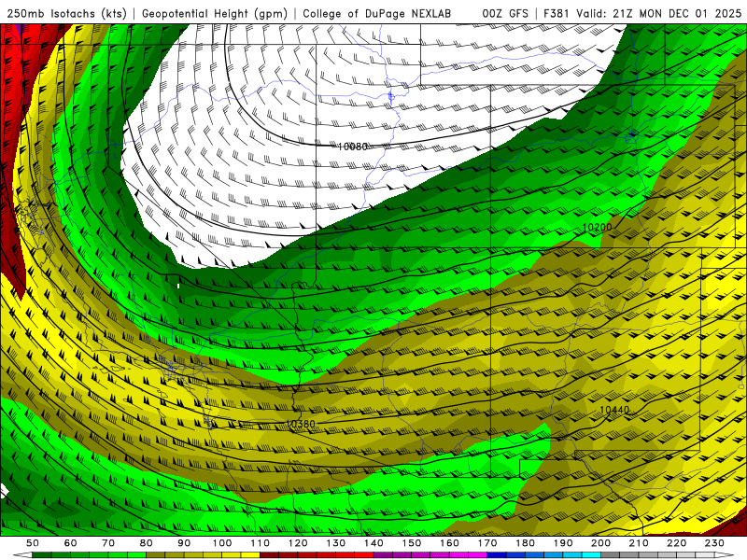This screenshot has width=747, height=560.
Task: Click the 230 knot legend label
Action: point(714,543)
